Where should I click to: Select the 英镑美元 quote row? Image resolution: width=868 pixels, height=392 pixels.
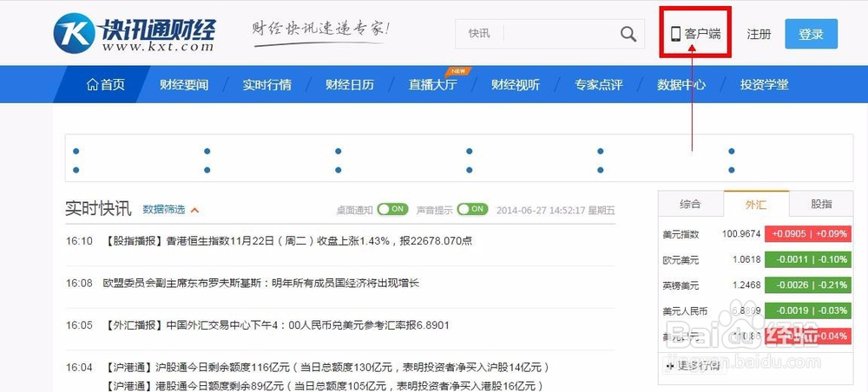(756, 285)
